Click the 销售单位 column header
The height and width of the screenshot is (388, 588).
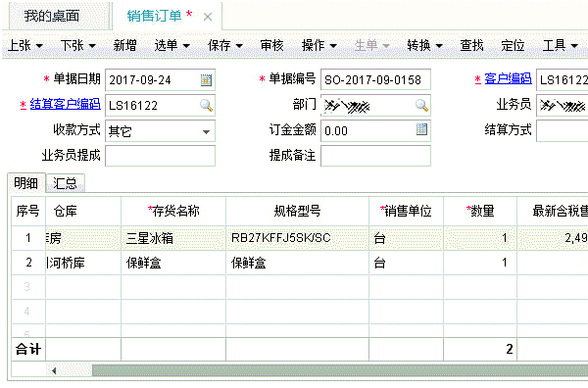(x=406, y=211)
